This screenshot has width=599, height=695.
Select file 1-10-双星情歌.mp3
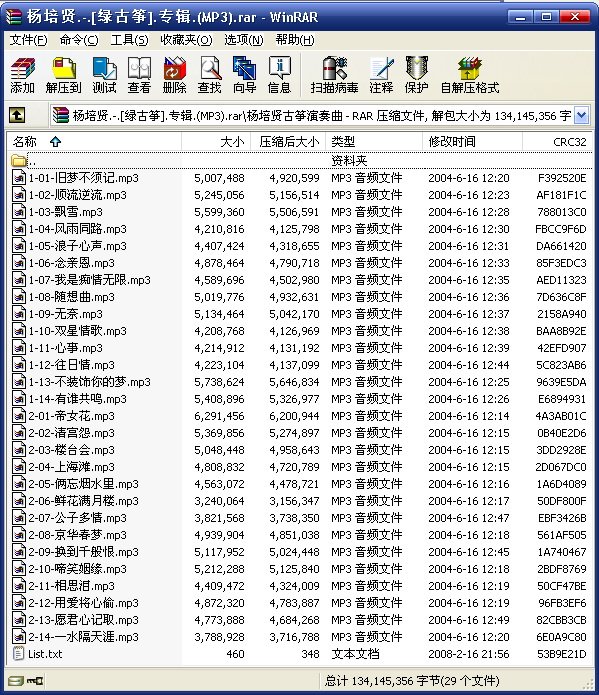(x=78, y=331)
